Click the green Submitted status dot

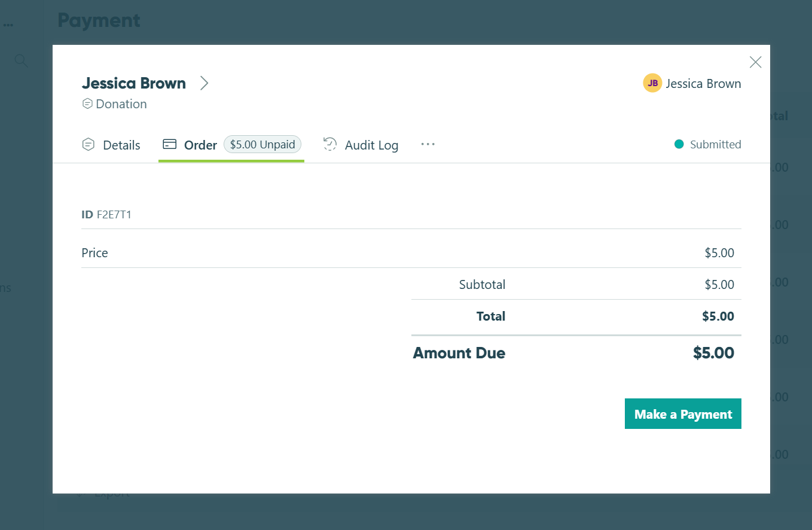click(x=679, y=144)
